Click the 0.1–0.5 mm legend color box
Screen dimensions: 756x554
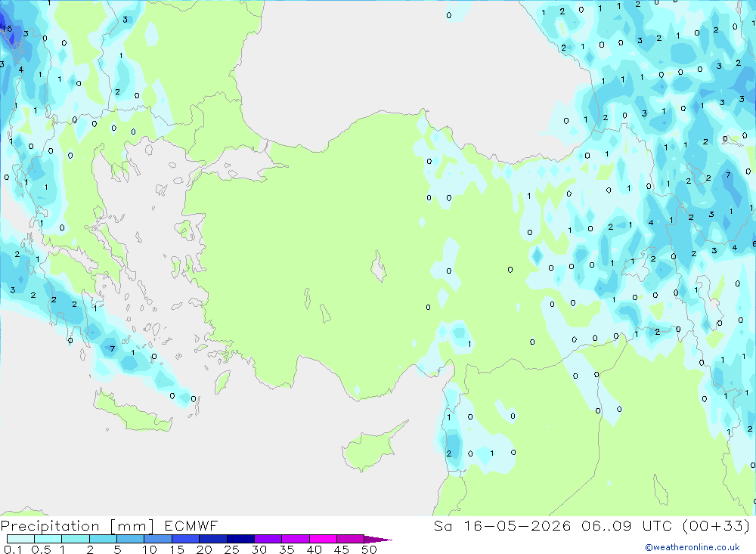pos(20,539)
